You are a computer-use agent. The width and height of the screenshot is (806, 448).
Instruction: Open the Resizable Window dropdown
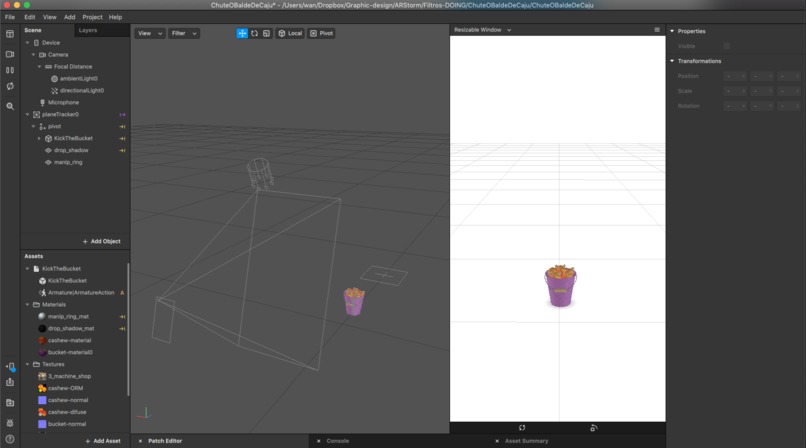point(482,30)
